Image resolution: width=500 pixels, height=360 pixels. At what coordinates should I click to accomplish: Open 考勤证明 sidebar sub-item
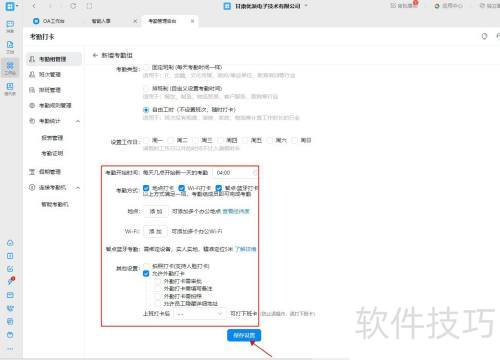coord(52,153)
